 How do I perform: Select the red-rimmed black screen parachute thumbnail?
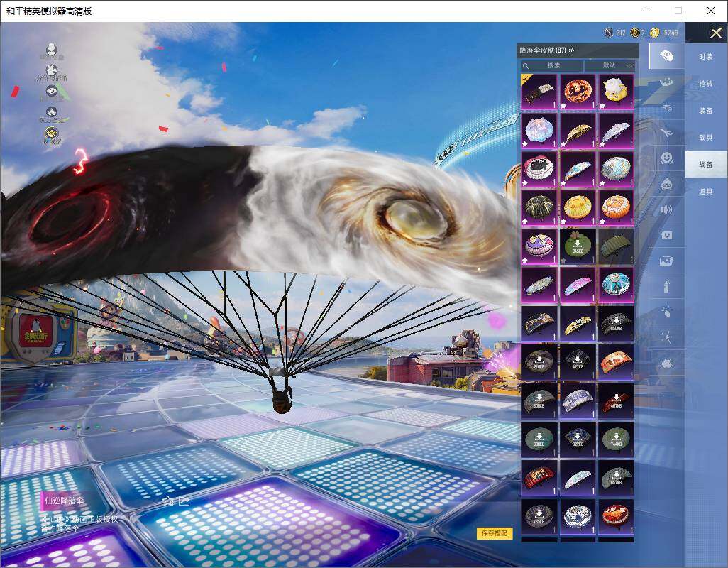[539, 169]
